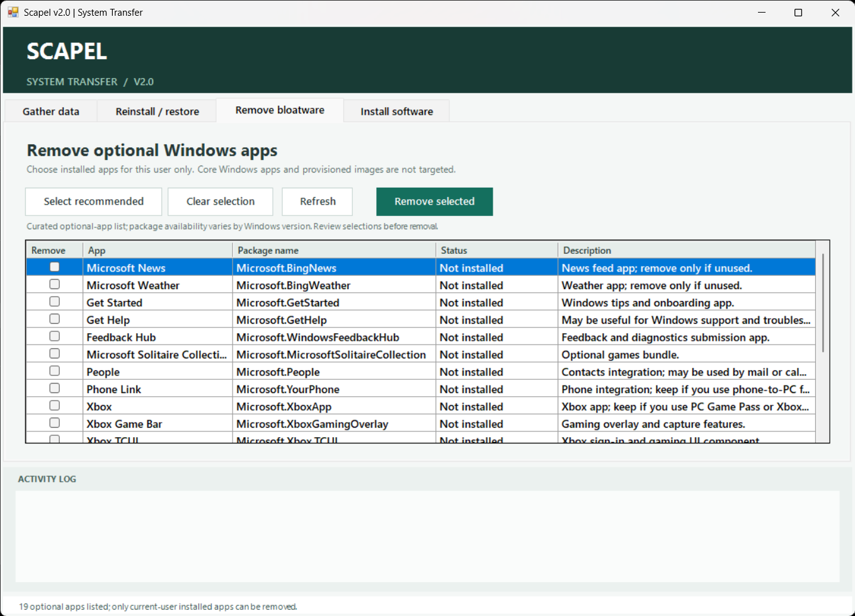The image size is (855, 616).
Task: Click the Microsoft.People package cell
Action: point(335,372)
